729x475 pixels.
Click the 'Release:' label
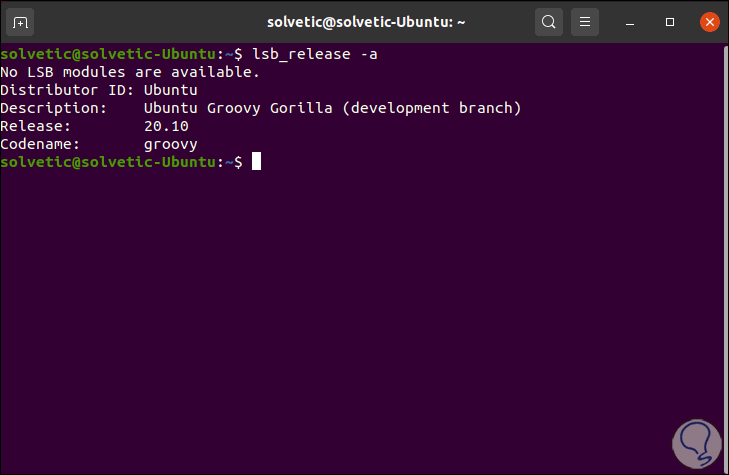click(35, 126)
